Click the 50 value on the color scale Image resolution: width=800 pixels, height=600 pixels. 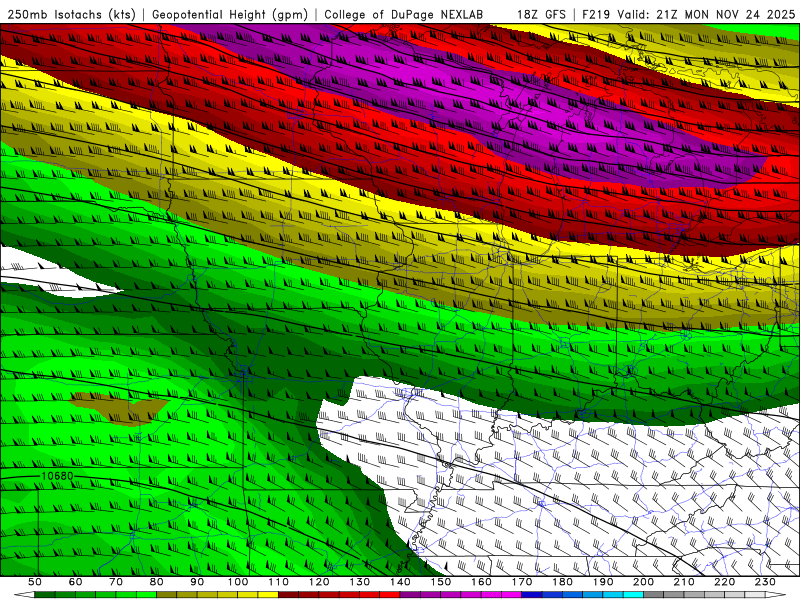tap(35, 582)
